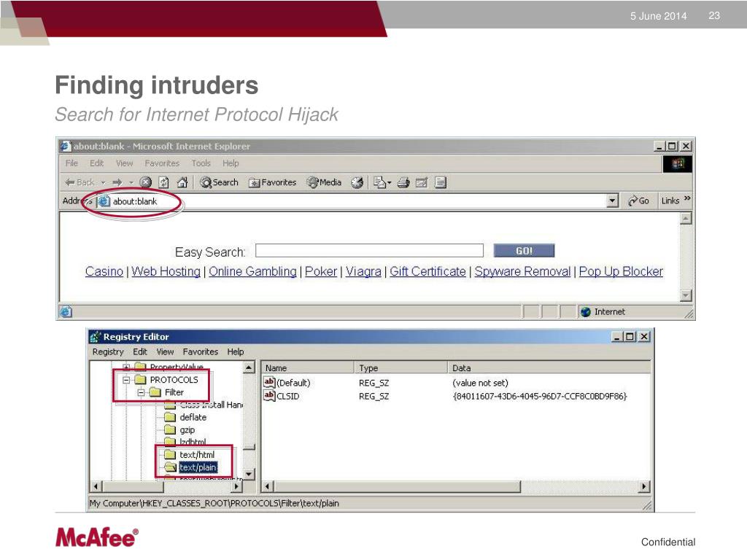Open the Search pane in Internet Explorer toolbar
Screen dimensions: 747x560
219,182
